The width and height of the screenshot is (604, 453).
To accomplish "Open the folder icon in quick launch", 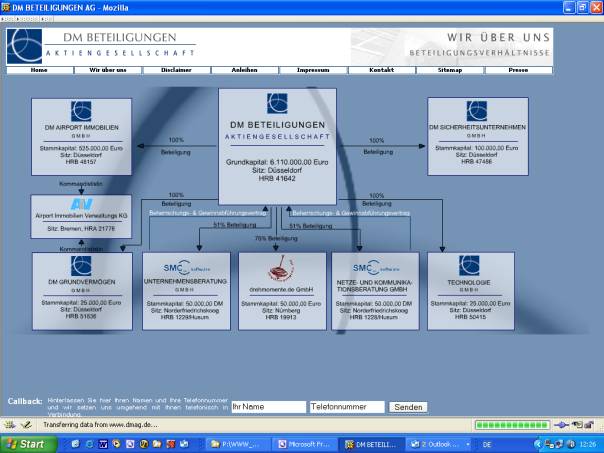I will 157,444.
